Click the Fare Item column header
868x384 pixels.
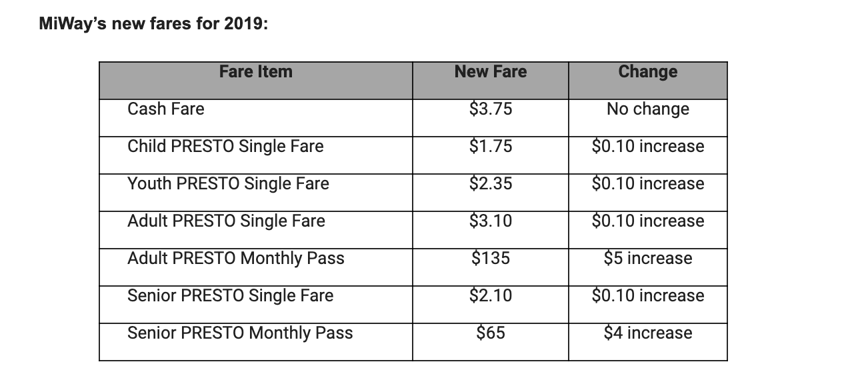(x=255, y=72)
